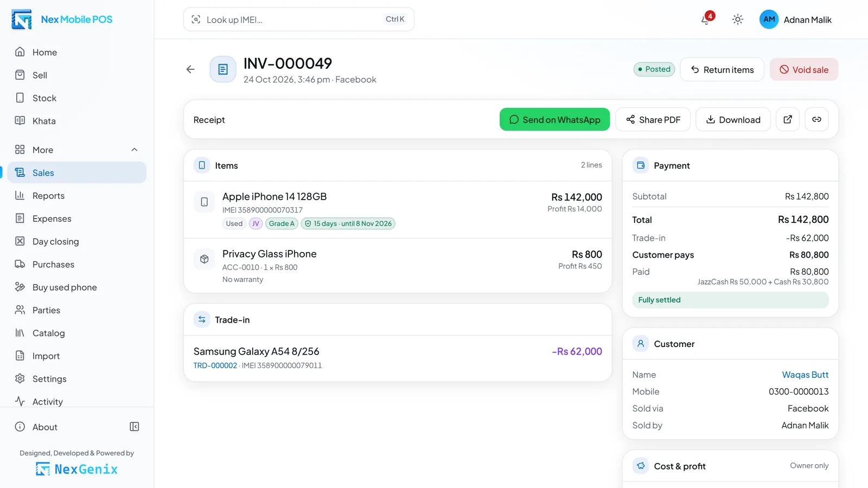Click the Purchases truck icon in sidebar
Image resolution: width=868 pixels, height=488 pixels.
click(20, 264)
